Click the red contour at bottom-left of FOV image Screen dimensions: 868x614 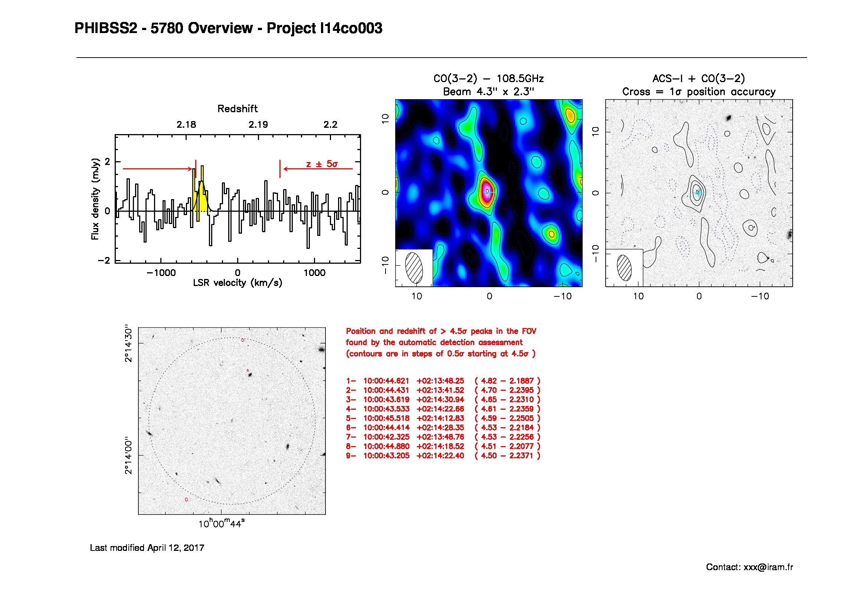coord(186,499)
